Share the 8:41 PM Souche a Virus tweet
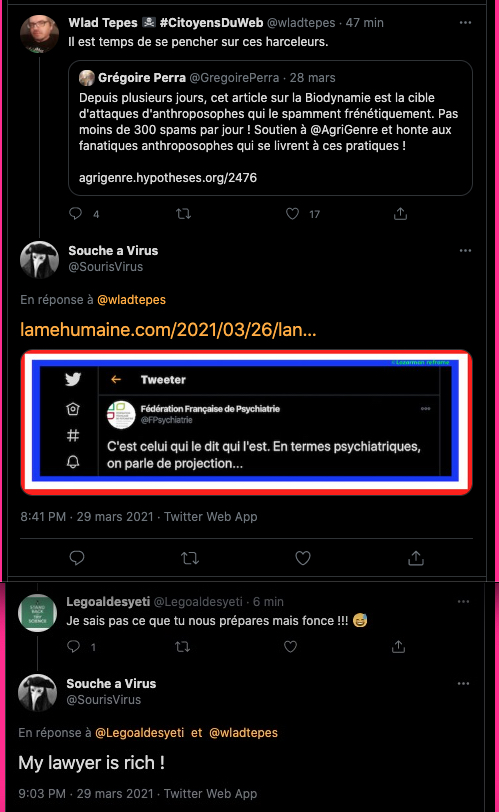The height and width of the screenshot is (812, 499). [416, 558]
